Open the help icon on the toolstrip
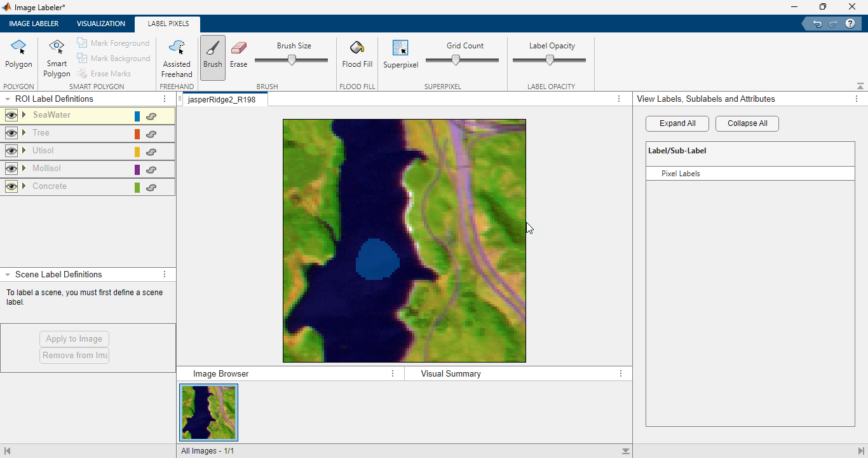The height and width of the screenshot is (458, 868). click(x=850, y=23)
